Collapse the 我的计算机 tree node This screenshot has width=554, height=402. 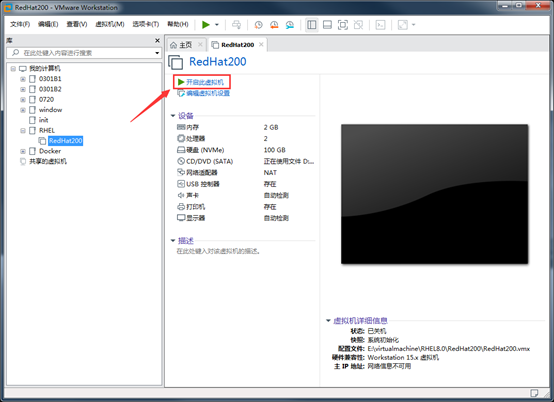[x=13, y=69]
